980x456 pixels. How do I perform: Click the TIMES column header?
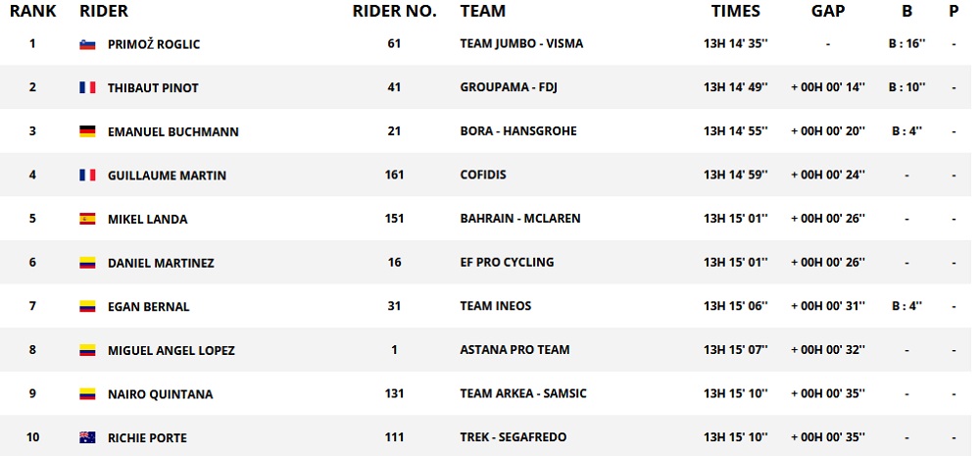pyautogui.click(x=735, y=12)
